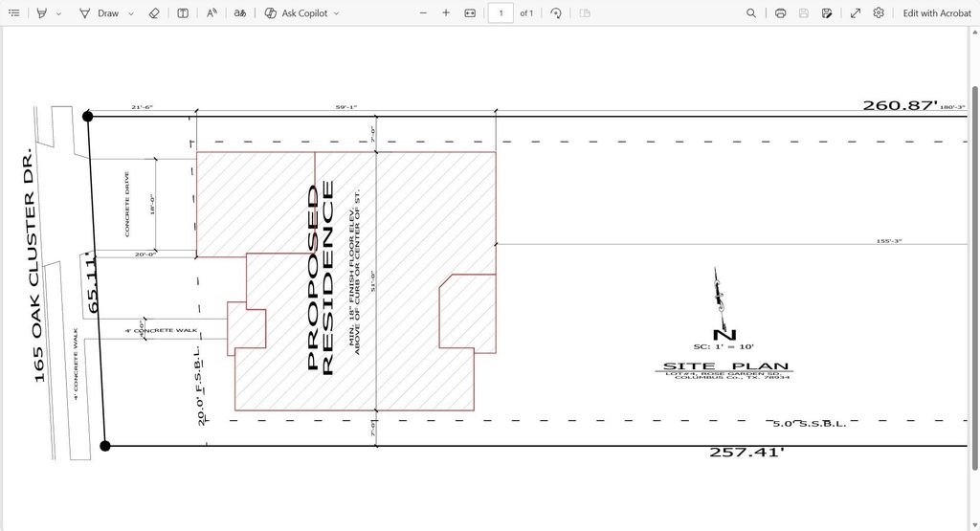The image size is (980, 531).
Task: Click the page number input field
Action: (x=501, y=13)
